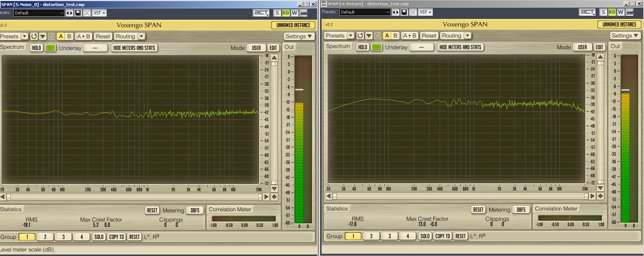
Task: Click the ACT button in Return window
Action: click(x=588, y=12)
